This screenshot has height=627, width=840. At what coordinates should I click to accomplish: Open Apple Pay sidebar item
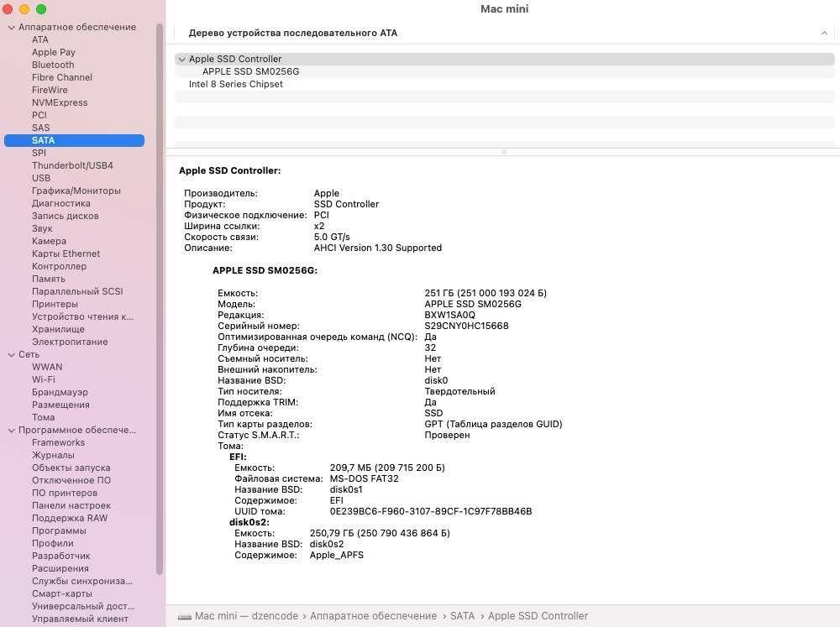pos(54,53)
